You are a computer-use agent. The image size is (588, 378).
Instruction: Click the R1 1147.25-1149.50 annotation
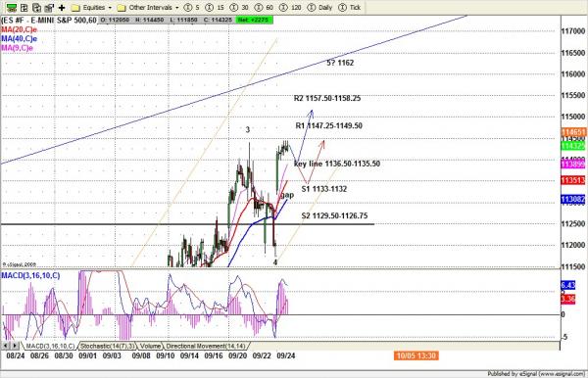point(329,126)
